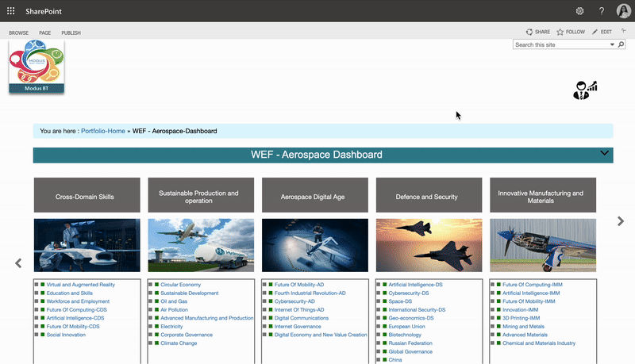This screenshot has height=364, width=635.
Task: Open Future Of Mobility-AD link
Action: click(x=299, y=285)
